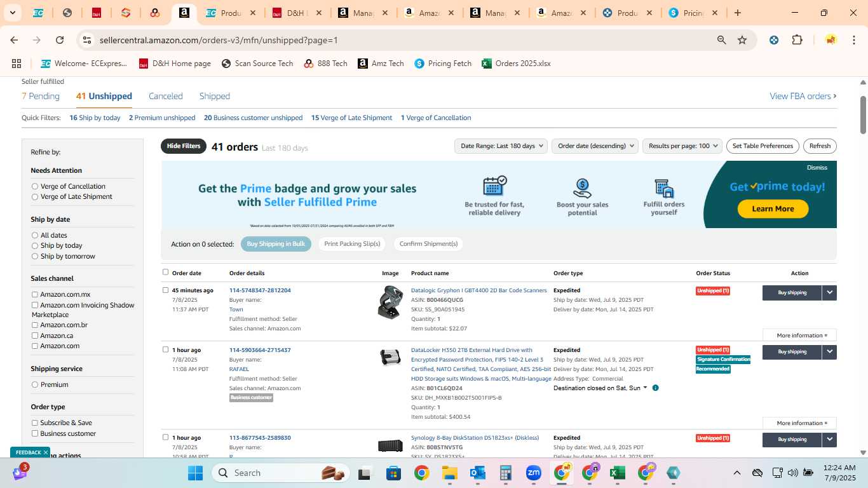Open the browser tab search dropdown
Screen dimensions: 868x488
point(12,13)
